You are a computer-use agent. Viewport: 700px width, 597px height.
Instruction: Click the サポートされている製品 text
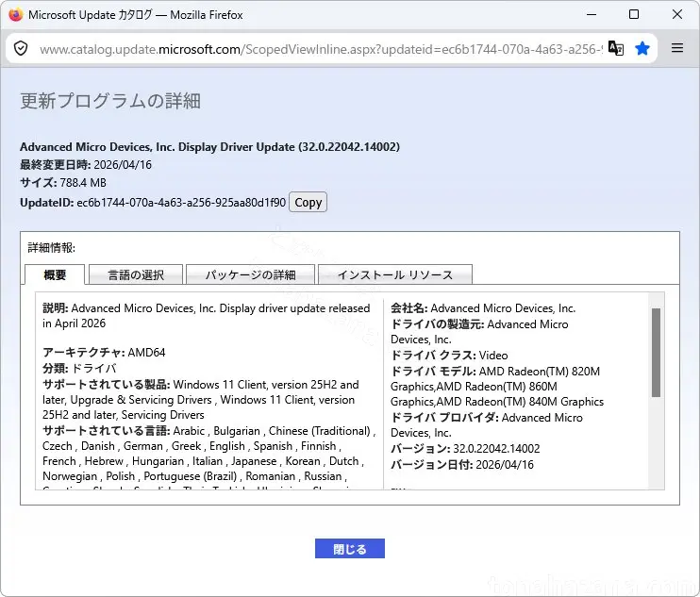pos(201,400)
